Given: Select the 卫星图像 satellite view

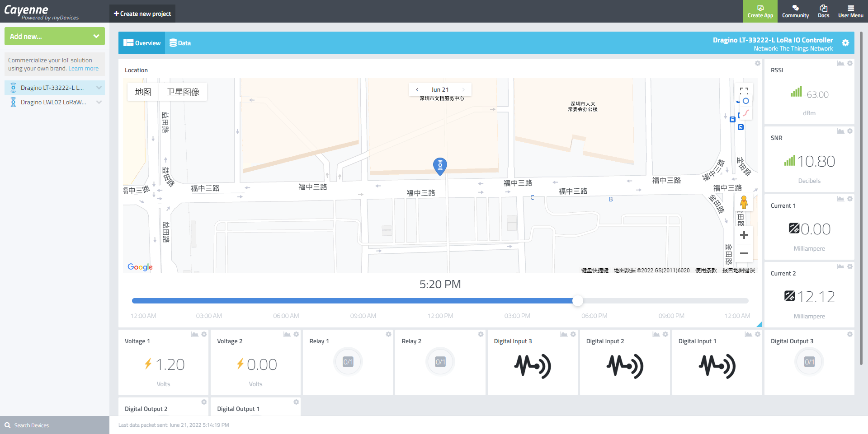Looking at the screenshot, I should pyautogui.click(x=183, y=92).
